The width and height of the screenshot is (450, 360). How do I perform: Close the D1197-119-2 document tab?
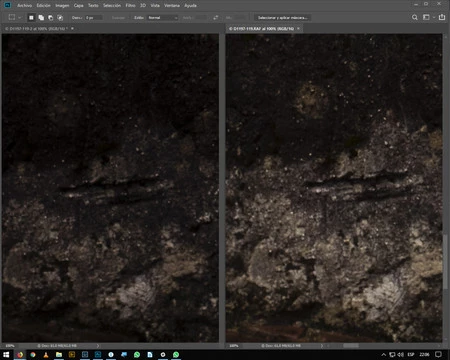(72, 29)
